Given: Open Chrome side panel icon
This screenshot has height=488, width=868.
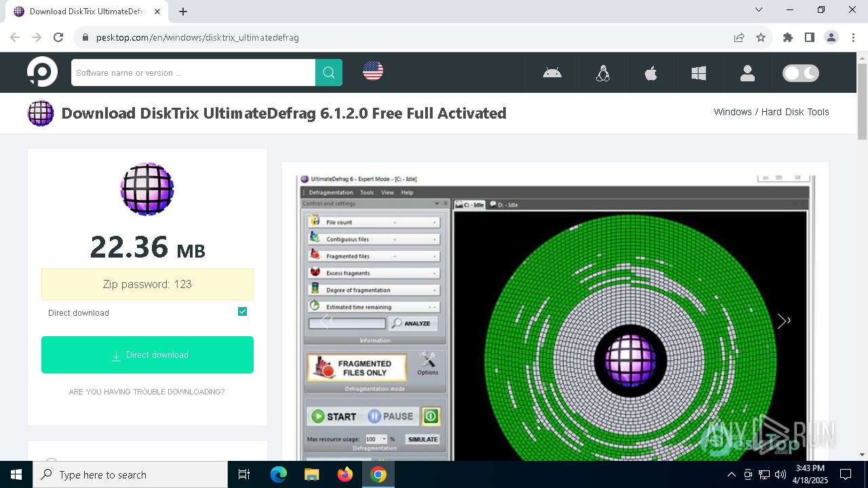Looking at the screenshot, I should click(810, 37).
